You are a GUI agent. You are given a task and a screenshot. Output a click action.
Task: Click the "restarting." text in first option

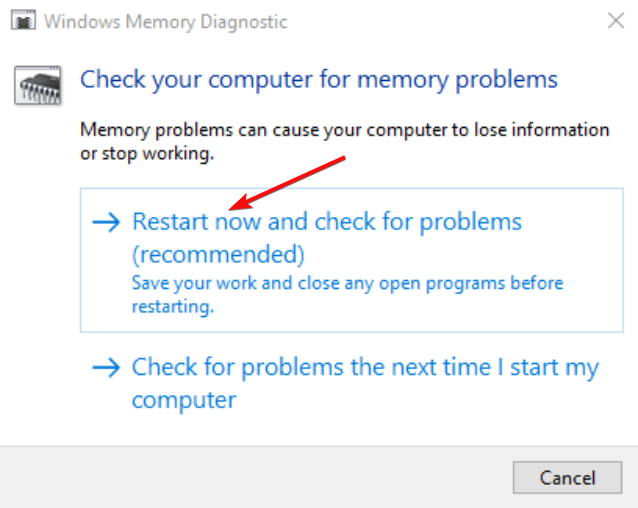click(x=173, y=308)
